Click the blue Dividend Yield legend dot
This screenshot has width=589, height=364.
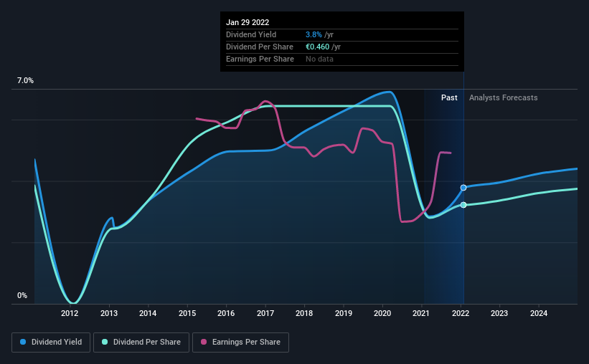(x=23, y=342)
